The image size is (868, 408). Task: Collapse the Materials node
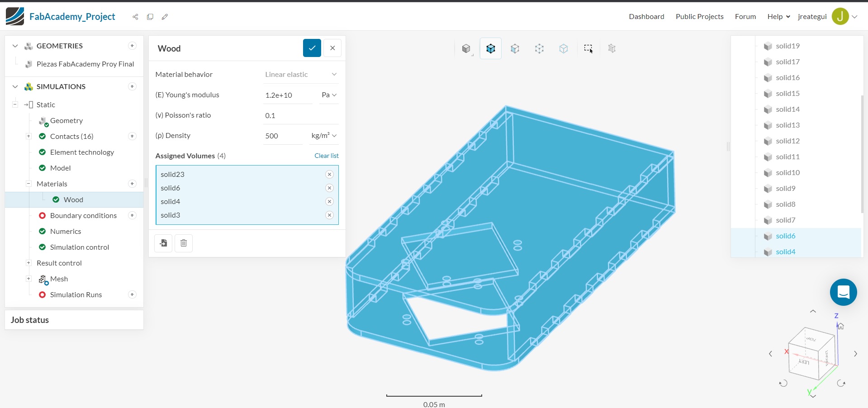click(x=28, y=184)
